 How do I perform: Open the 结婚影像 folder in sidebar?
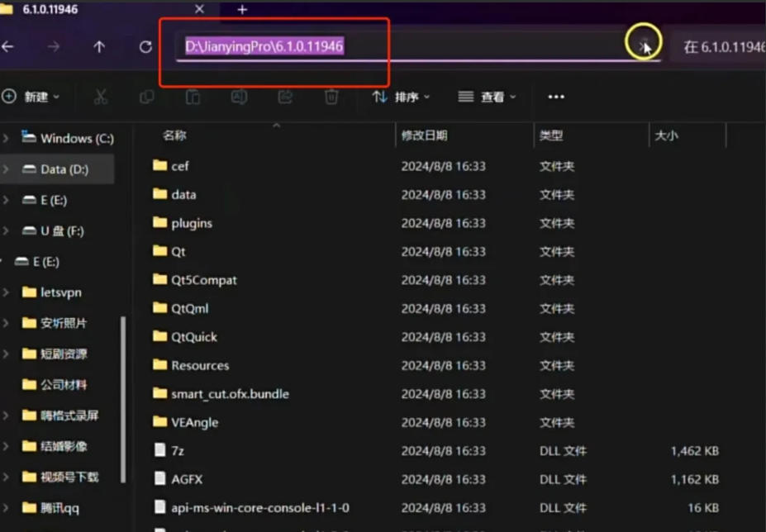pos(55,446)
